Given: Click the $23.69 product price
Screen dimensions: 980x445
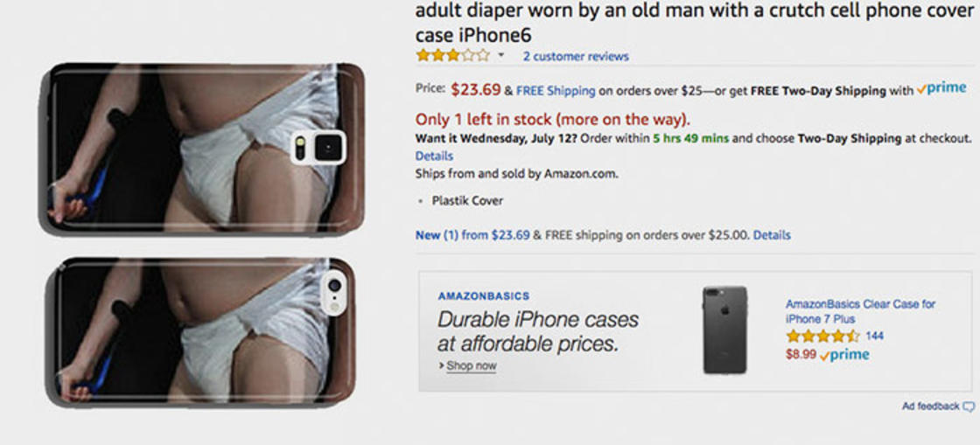Looking at the screenshot, I should [476, 90].
